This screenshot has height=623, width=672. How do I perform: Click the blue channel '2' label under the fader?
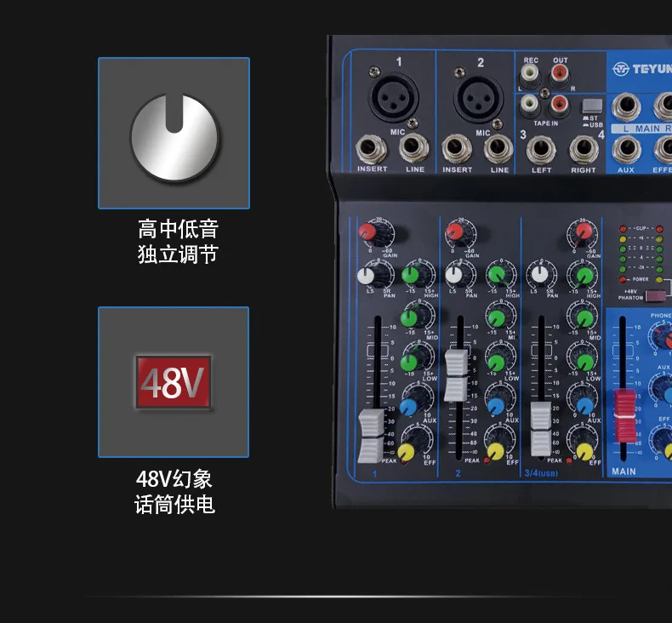[458, 473]
